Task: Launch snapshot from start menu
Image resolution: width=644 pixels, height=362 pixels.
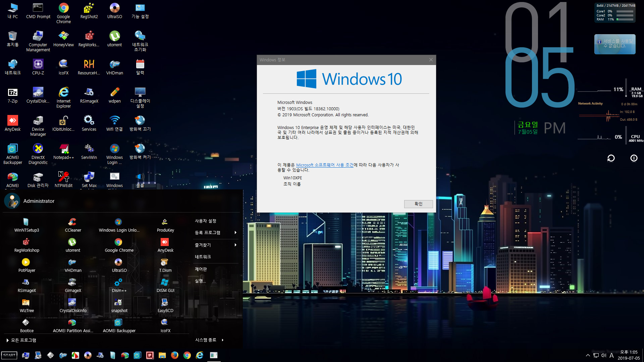Action: 119,306
